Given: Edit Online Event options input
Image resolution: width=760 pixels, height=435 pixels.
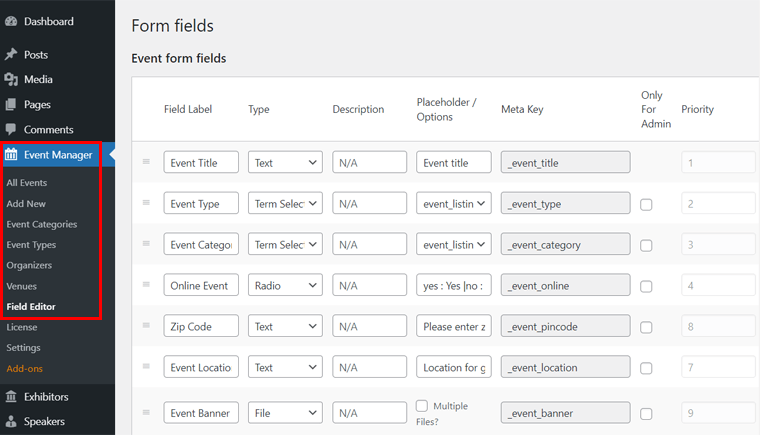Looking at the screenshot, I should coord(454,285).
